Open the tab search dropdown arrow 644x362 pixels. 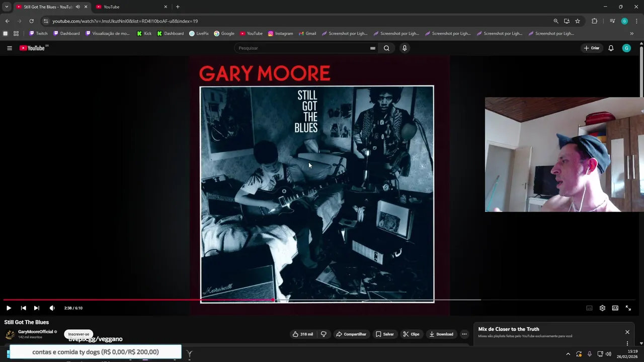click(x=7, y=7)
